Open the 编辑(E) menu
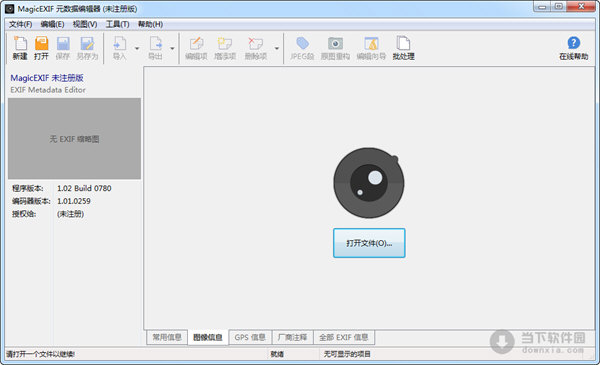This screenshot has width=600, height=365. [52, 24]
